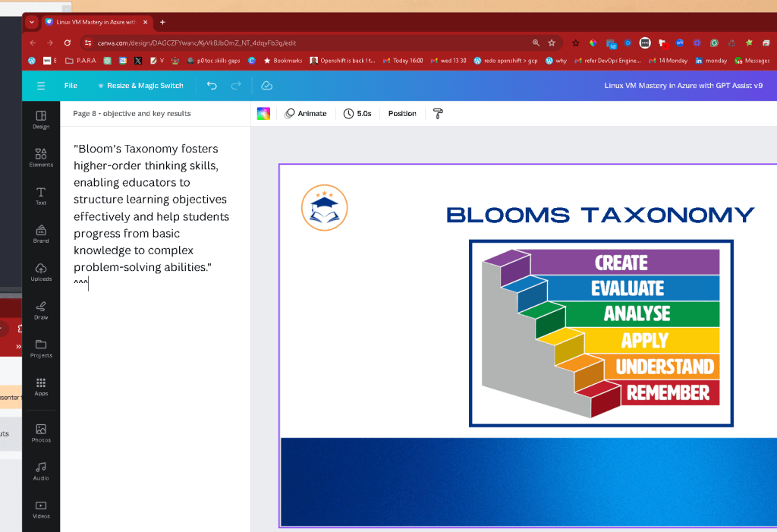Image resolution: width=777 pixels, height=532 pixels.
Task: Click the hamburger main menu icon
Action: 41,86
